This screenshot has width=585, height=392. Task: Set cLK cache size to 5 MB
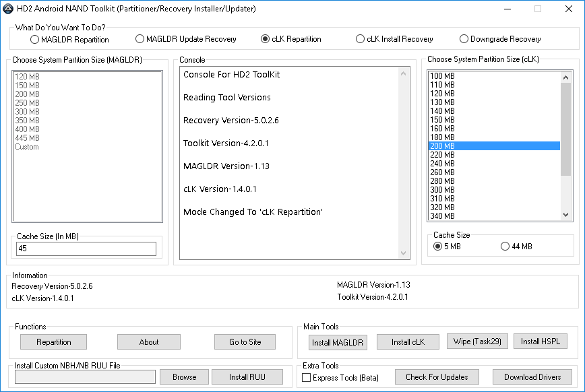(447, 247)
